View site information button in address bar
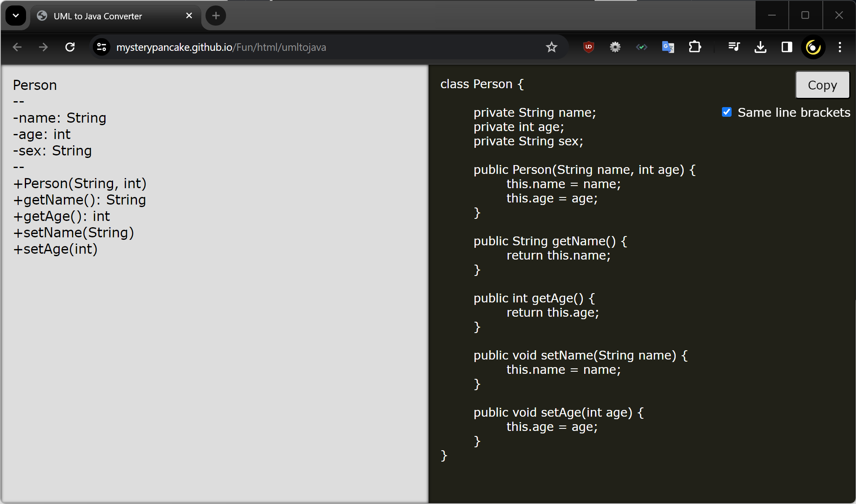The width and height of the screenshot is (856, 504). (101, 47)
